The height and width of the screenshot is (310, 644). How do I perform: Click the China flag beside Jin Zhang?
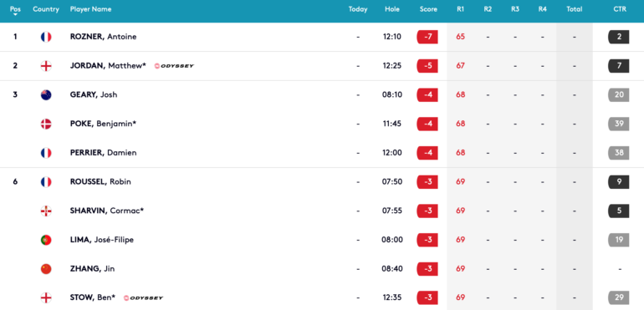click(46, 269)
